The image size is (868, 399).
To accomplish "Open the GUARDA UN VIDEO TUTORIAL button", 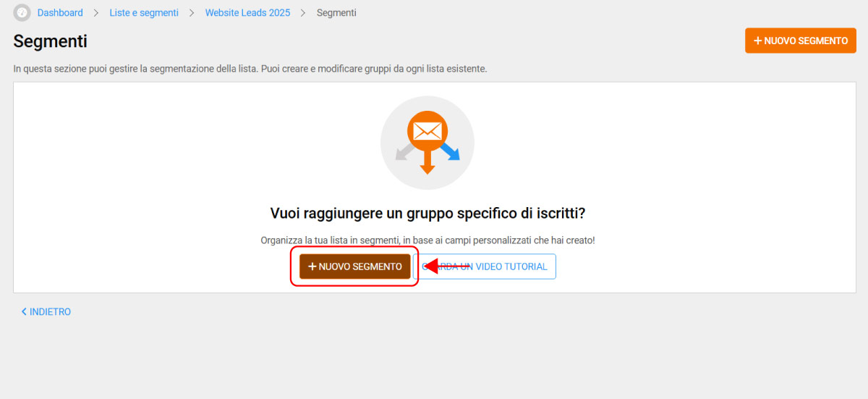I will click(x=485, y=266).
